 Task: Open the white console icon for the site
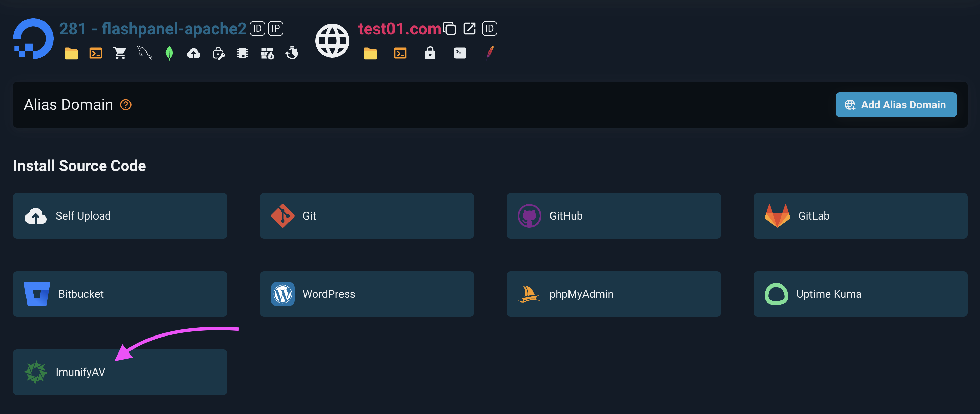pyautogui.click(x=460, y=53)
